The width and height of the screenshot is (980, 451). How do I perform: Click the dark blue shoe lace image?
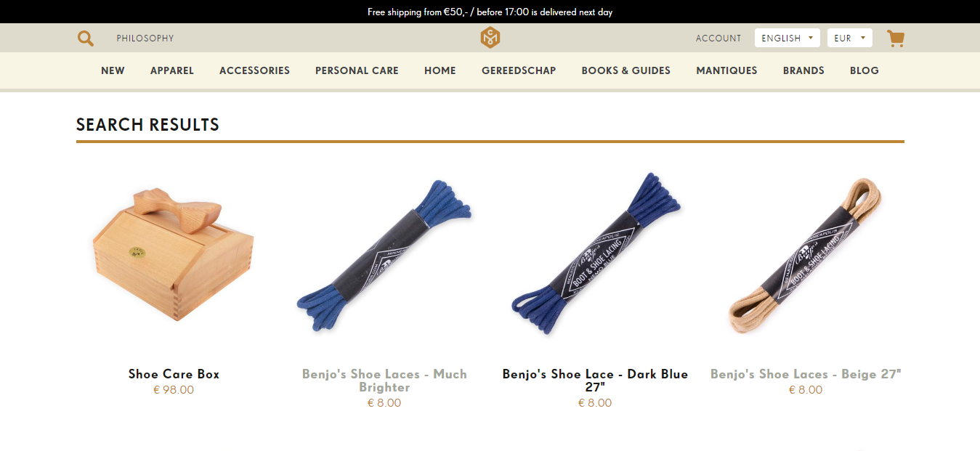tap(595, 254)
